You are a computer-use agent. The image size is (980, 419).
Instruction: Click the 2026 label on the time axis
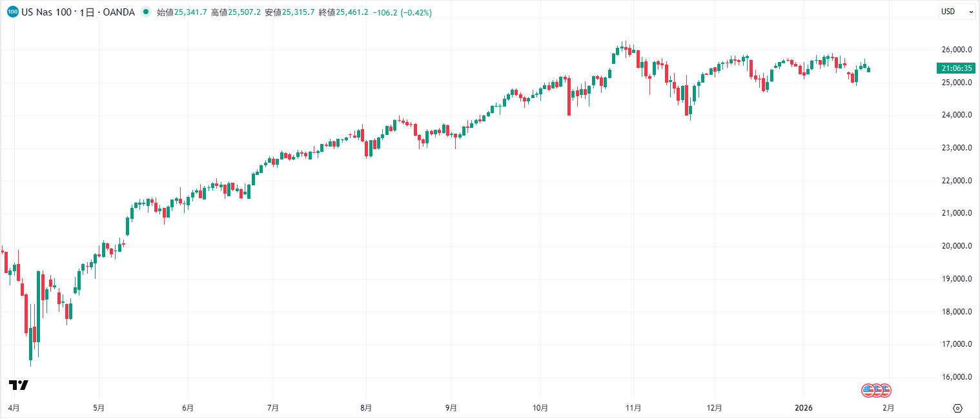[804, 407]
